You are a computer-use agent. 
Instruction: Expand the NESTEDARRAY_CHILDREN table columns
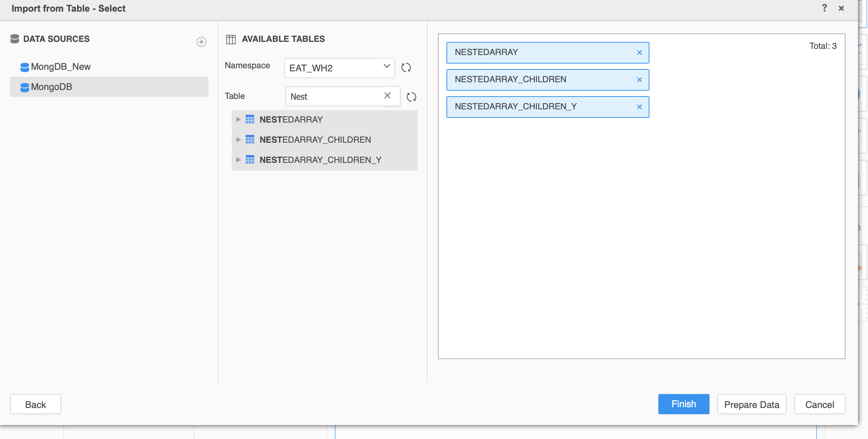coord(238,140)
